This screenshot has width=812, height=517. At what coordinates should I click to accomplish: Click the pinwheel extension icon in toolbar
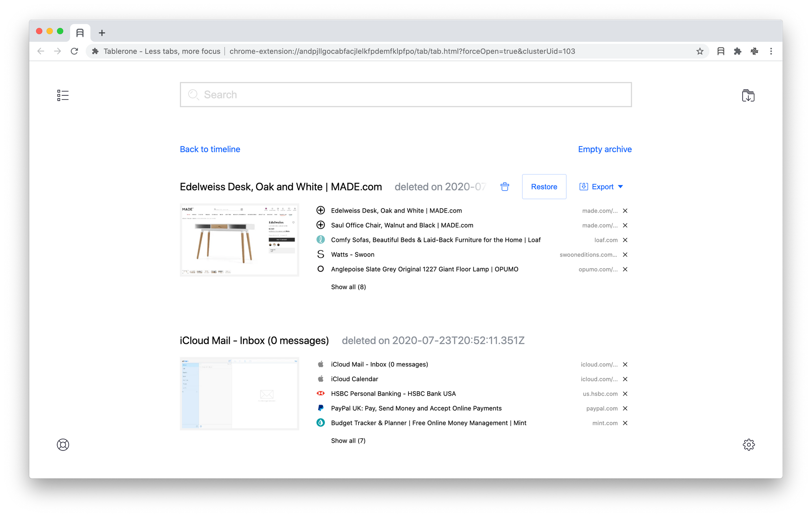(x=754, y=51)
